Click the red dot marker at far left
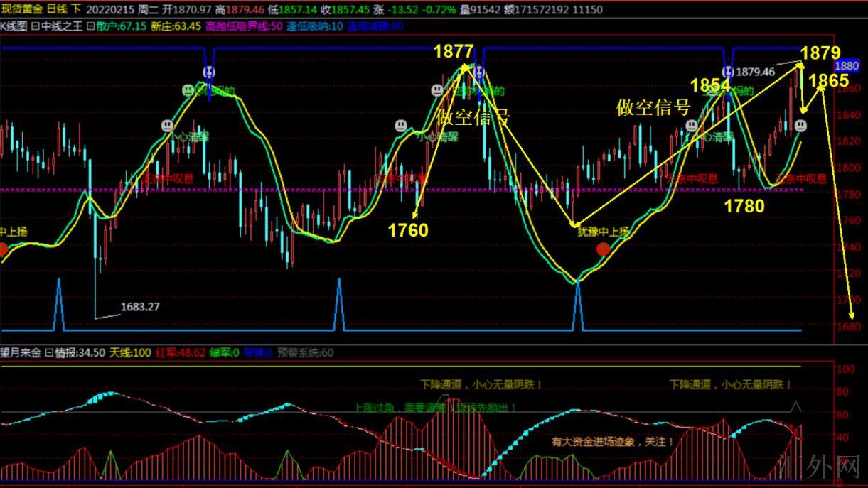The width and height of the screenshot is (868, 488). tap(2, 249)
